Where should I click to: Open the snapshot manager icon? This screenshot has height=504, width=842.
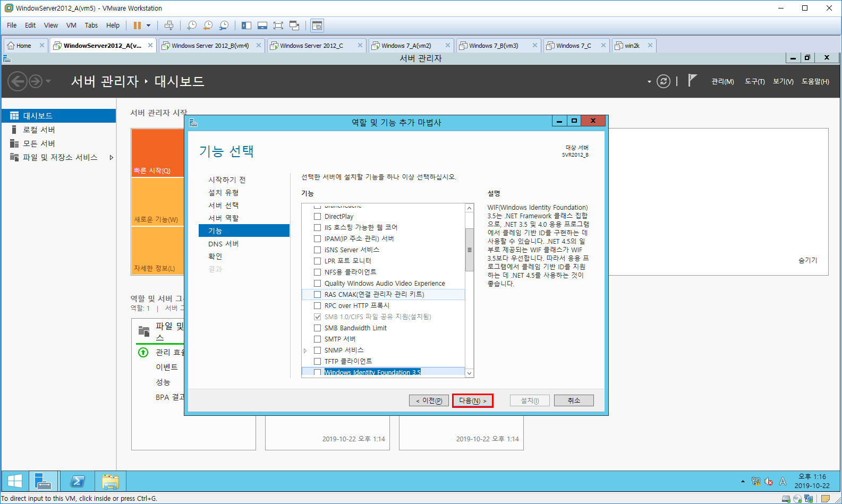(224, 25)
